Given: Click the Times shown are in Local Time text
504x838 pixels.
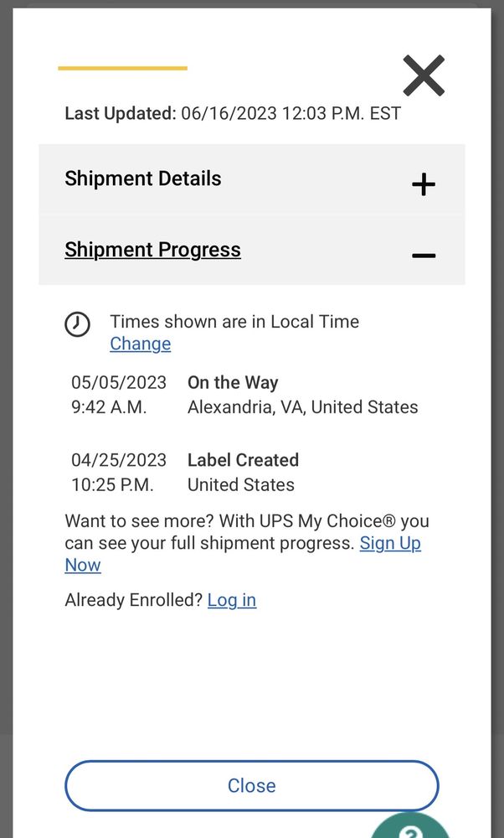Looking at the screenshot, I should tap(234, 322).
